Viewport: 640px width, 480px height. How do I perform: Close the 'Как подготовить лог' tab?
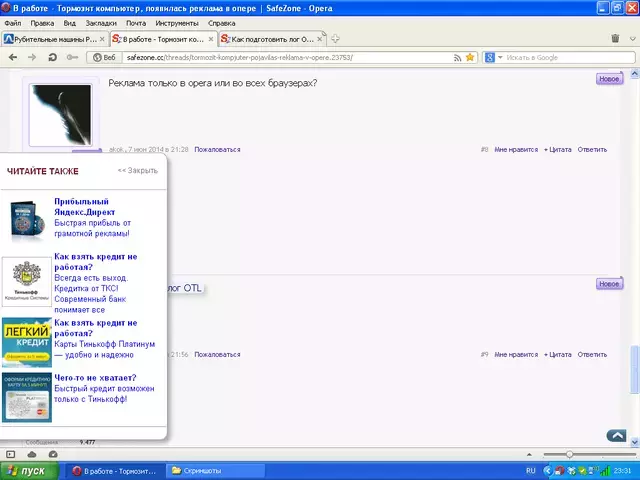pyautogui.click(x=320, y=39)
